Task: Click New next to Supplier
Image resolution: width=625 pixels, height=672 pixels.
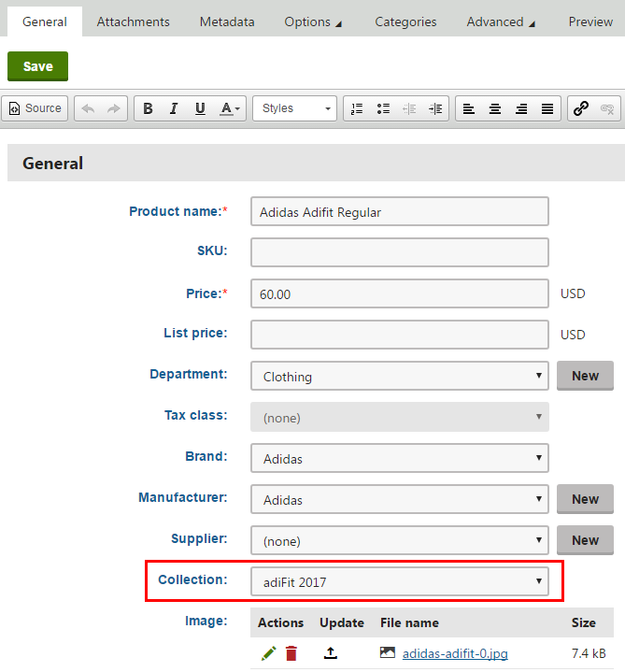Action: 585,540
